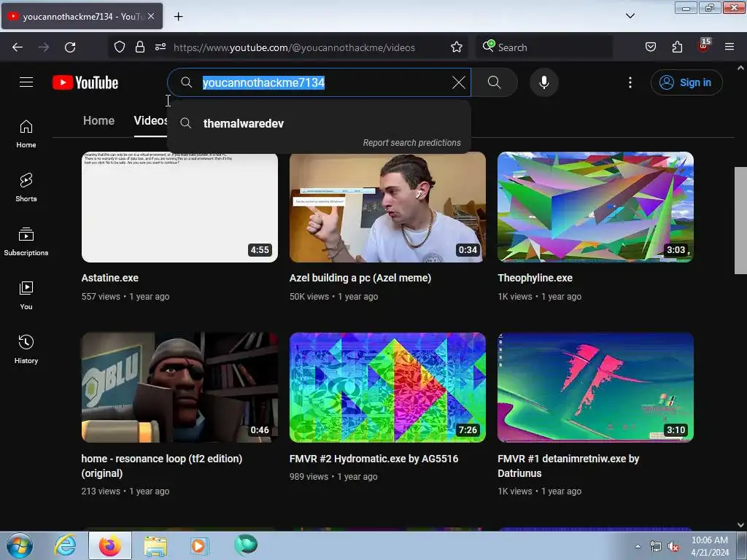Click the 50K views metadata text

309,297
